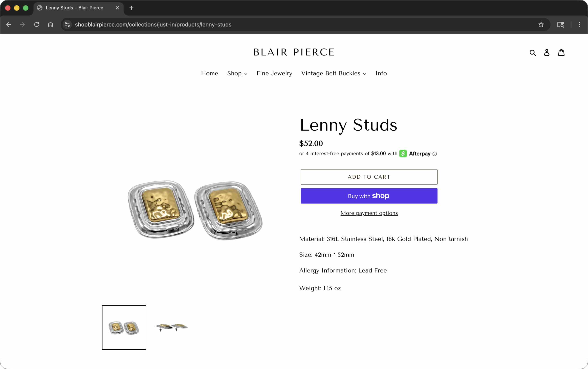Expand the Vintage Belt Buckles dropdown

pos(333,74)
